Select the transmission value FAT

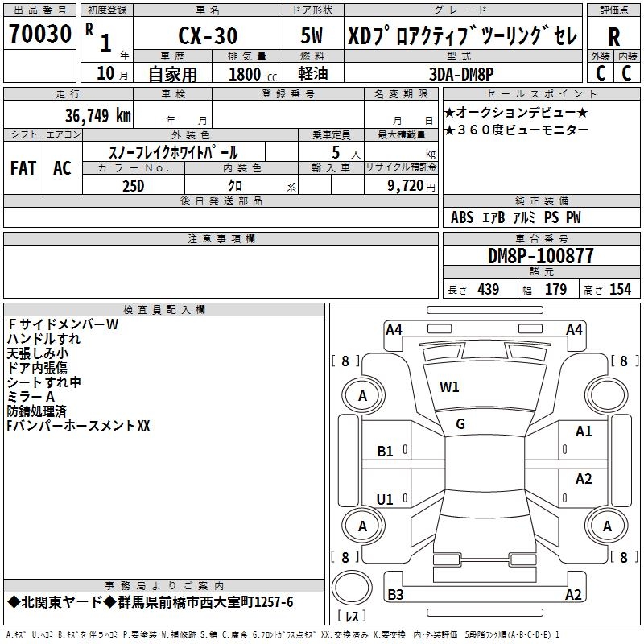[x=23, y=168]
